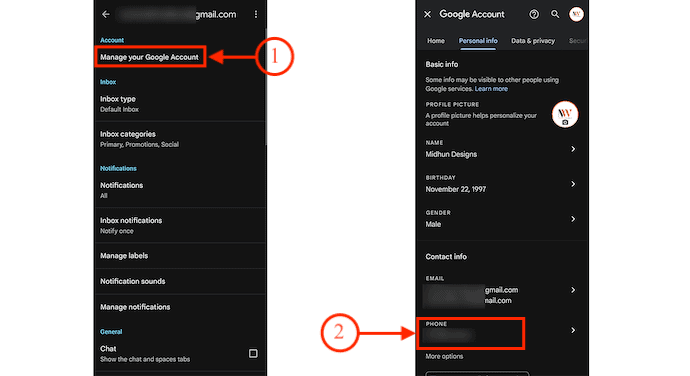
Task: Click the Learn more link
Action: (491, 89)
